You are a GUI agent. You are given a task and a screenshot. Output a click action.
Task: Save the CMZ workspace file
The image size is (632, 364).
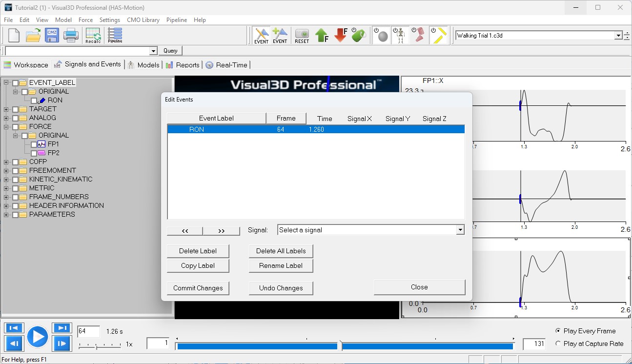pos(52,35)
